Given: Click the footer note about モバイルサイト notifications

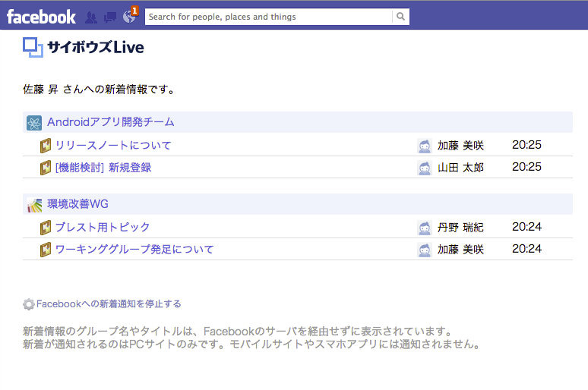Looking at the screenshot, I should point(251,344).
